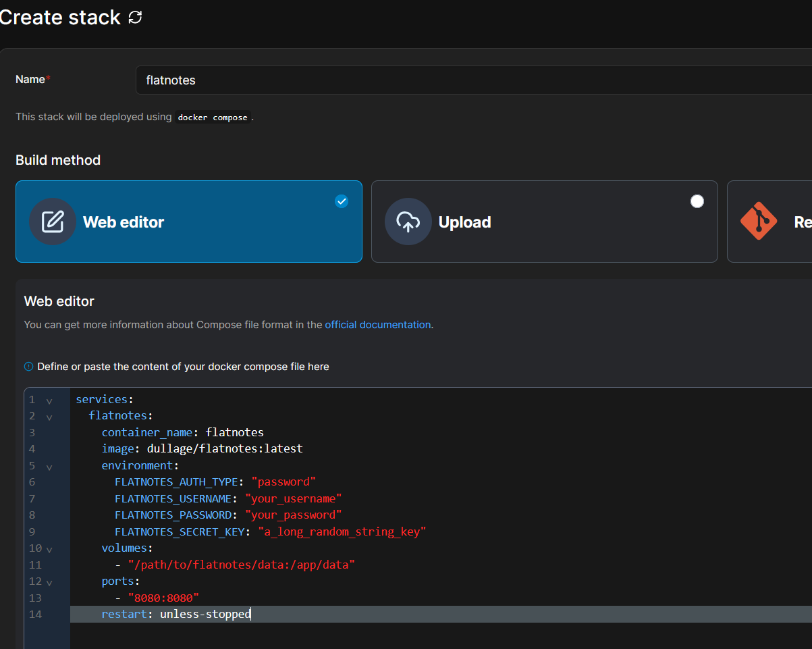Collapse the environment block at line 5

pos(49,467)
